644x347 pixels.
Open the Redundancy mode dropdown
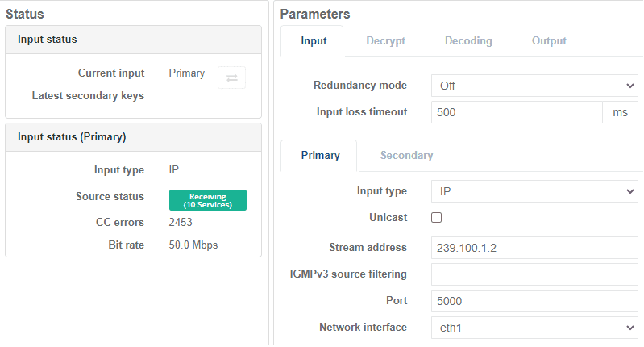(534, 86)
